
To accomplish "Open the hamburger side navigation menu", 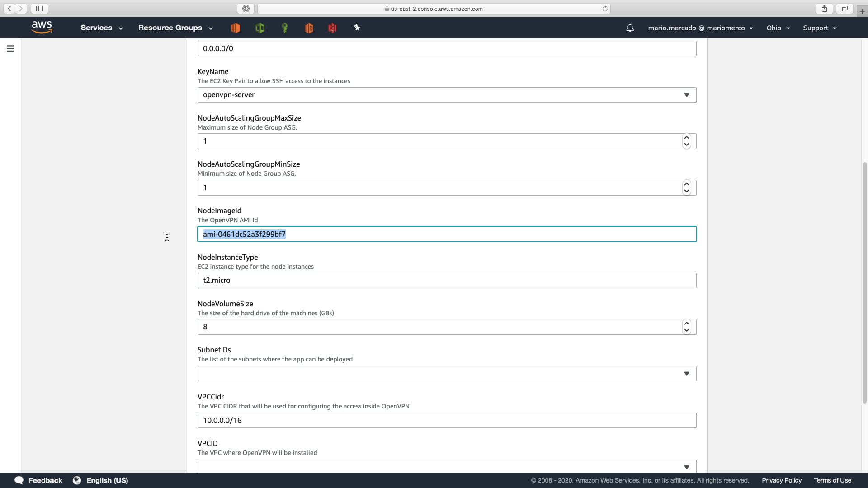I will click(10, 48).
